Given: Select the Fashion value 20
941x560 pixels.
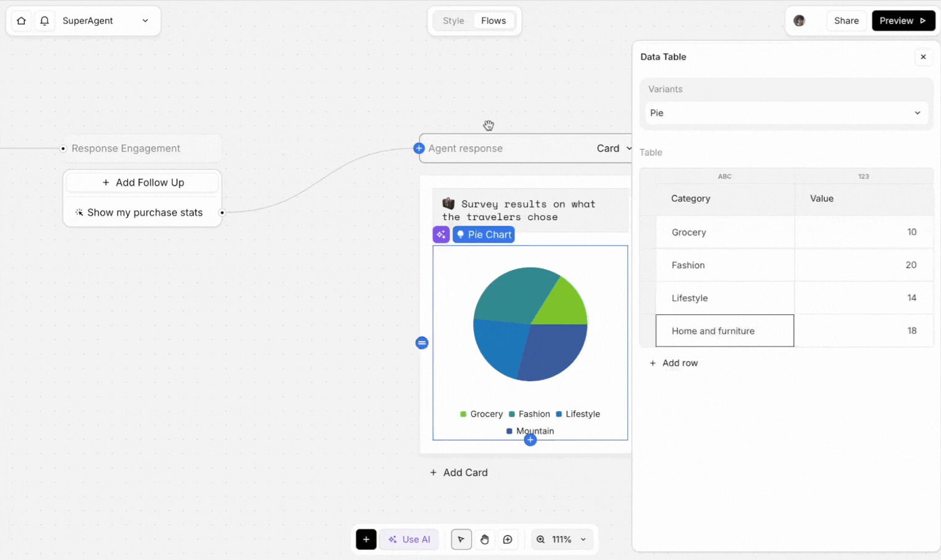Looking at the screenshot, I should pos(864,265).
